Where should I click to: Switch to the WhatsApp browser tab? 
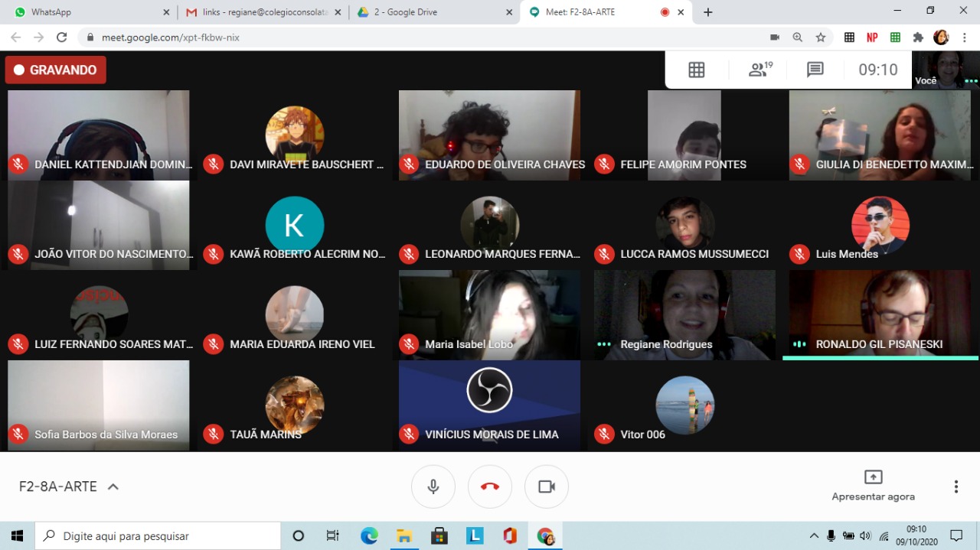point(92,12)
